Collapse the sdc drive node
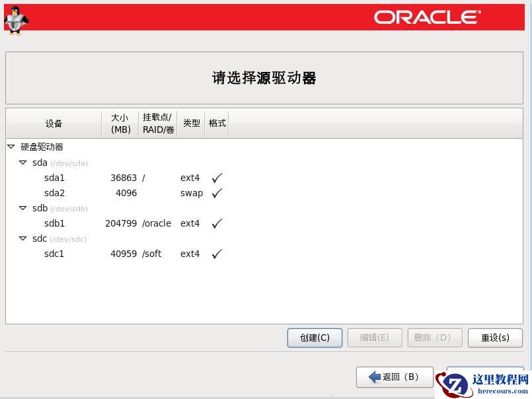Viewport: 532px width, 399px height. point(22,239)
